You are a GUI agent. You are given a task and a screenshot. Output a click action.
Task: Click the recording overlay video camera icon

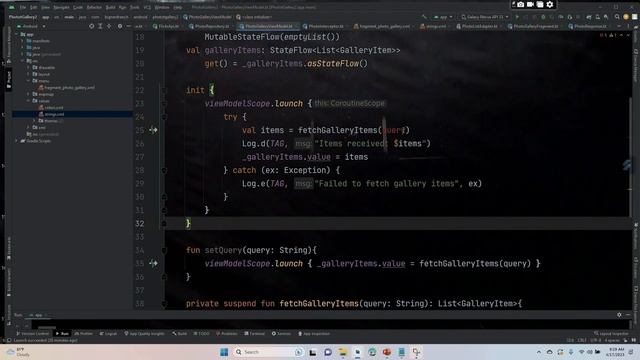point(530,4)
